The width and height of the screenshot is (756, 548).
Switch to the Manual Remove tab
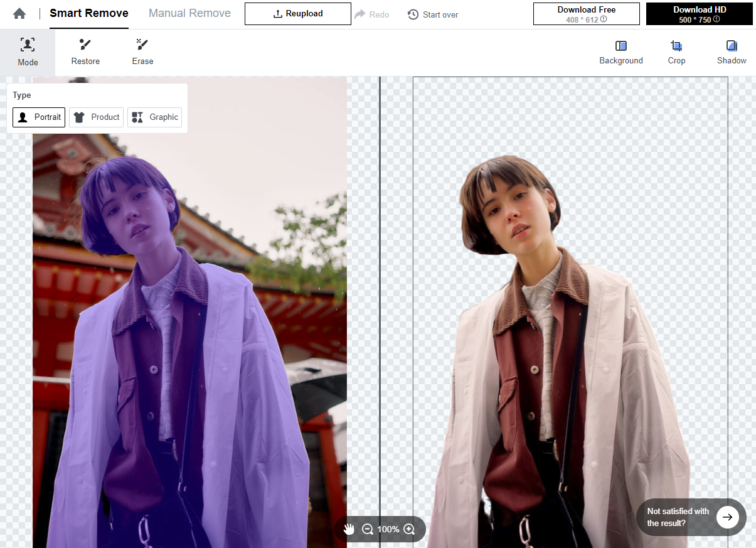tap(189, 13)
